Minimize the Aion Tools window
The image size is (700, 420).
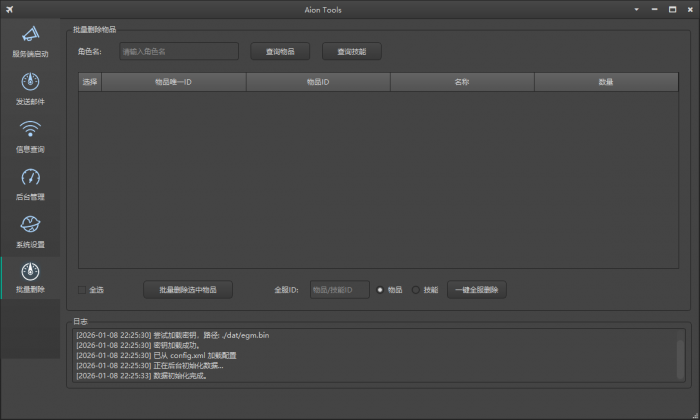[654, 9]
